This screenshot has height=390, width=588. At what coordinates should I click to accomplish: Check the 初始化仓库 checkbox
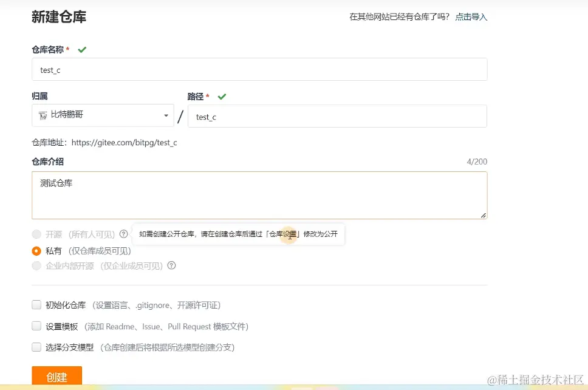pyautogui.click(x=36, y=305)
